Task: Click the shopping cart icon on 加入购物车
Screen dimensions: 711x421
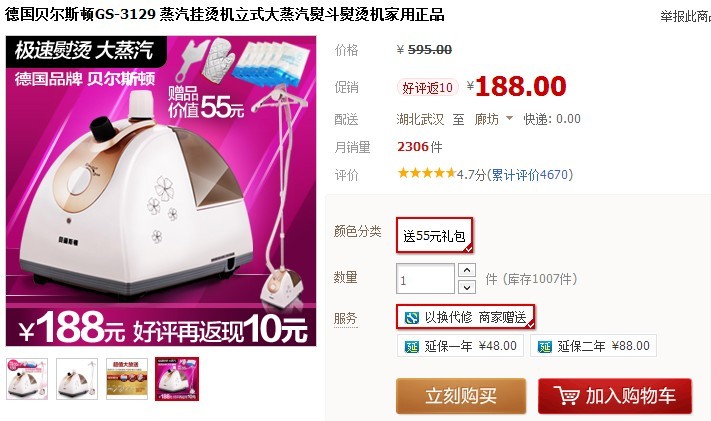Action: [567, 396]
